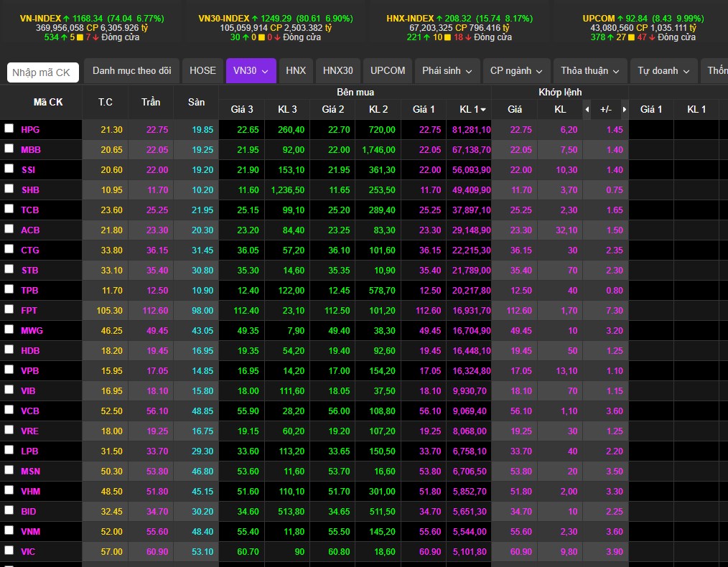Select the SSI row checkbox
The image size is (728, 567).
tap(9, 169)
